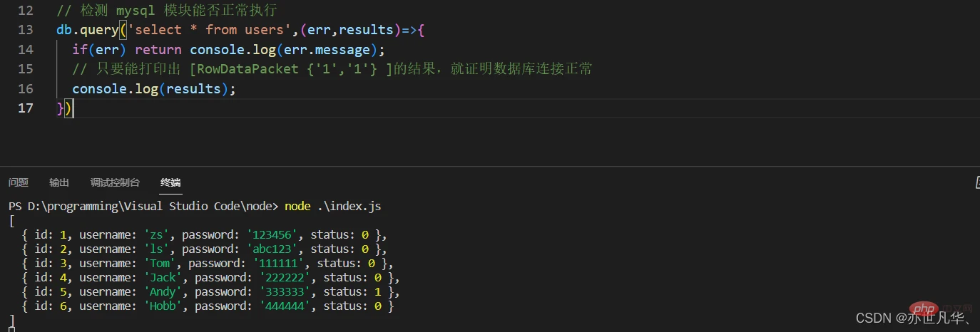Click line number 12 in the gutter
Viewport: 980px width, 332px height.
click(x=25, y=11)
